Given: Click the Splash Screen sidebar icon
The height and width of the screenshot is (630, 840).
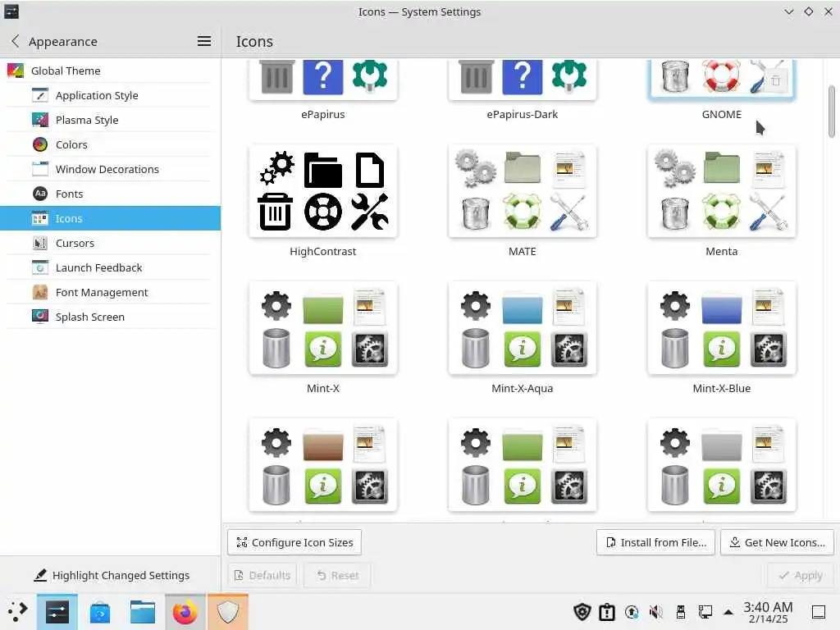Looking at the screenshot, I should (x=40, y=317).
